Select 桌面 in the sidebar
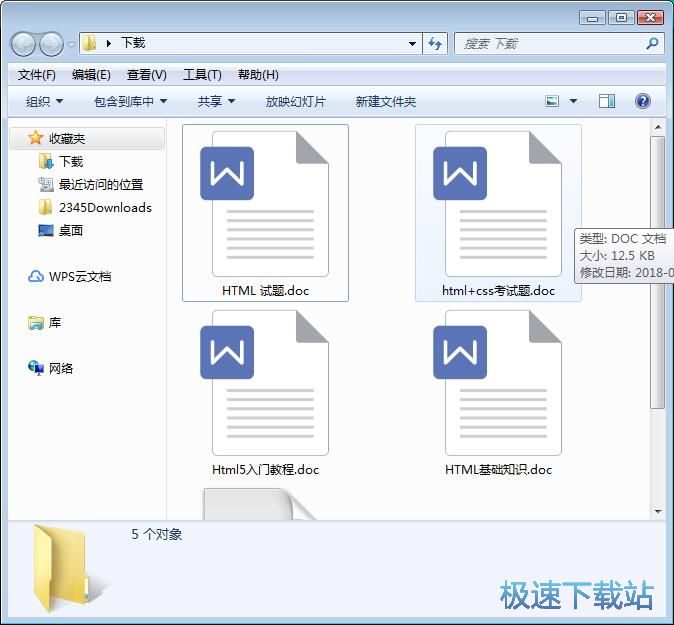This screenshot has height=625, width=674. [x=71, y=230]
